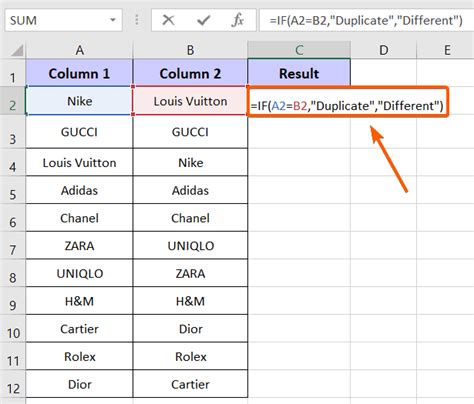Select UNIQLO in cell A8
The image size is (474, 404).
(x=79, y=273)
